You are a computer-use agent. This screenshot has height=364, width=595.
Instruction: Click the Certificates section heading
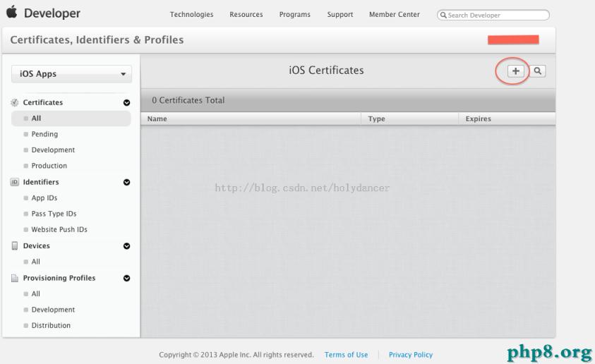[x=43, y=102]
